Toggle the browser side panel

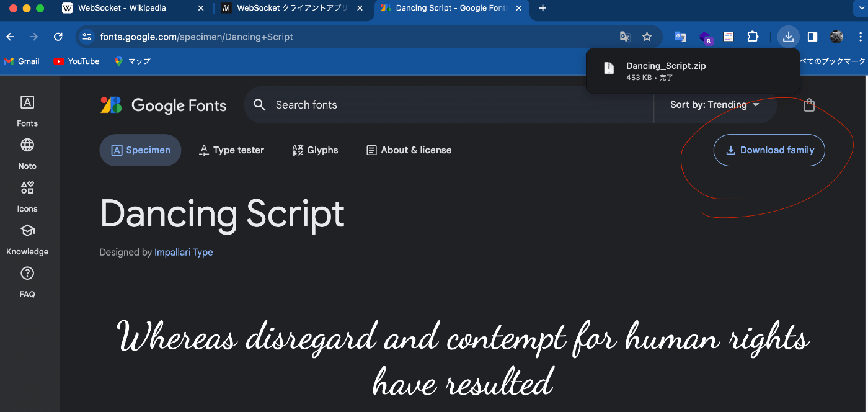tap(812, 37)
